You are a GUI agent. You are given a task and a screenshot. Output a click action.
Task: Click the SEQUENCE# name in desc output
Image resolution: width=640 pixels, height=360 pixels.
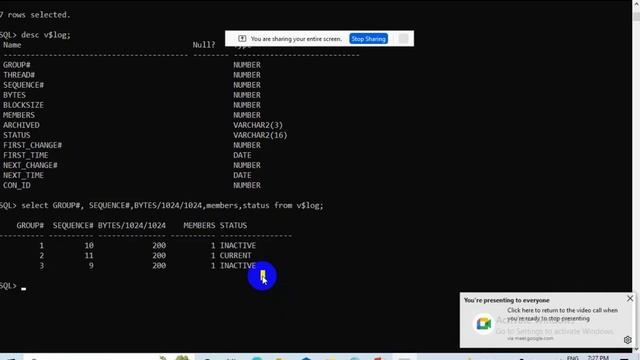(23, 85)
